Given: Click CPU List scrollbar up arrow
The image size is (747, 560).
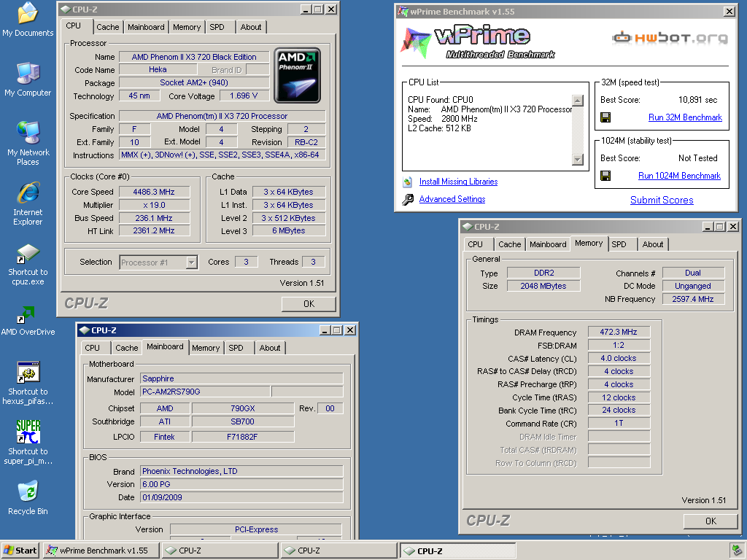Looking at the screenshot, I should [x=578, y=101].
